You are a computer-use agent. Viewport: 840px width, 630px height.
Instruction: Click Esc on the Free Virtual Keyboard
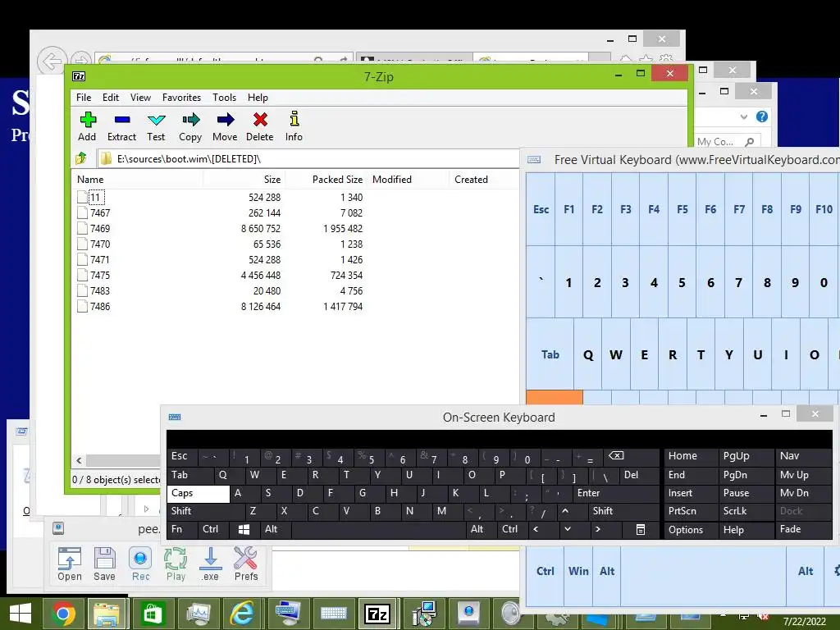pyautogui.click(x=541, y=209)
